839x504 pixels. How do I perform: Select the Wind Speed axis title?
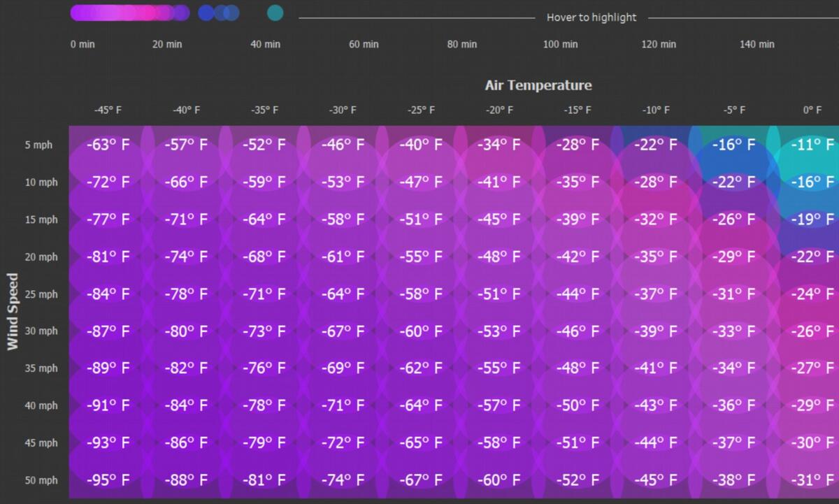[x=13, y=312]
